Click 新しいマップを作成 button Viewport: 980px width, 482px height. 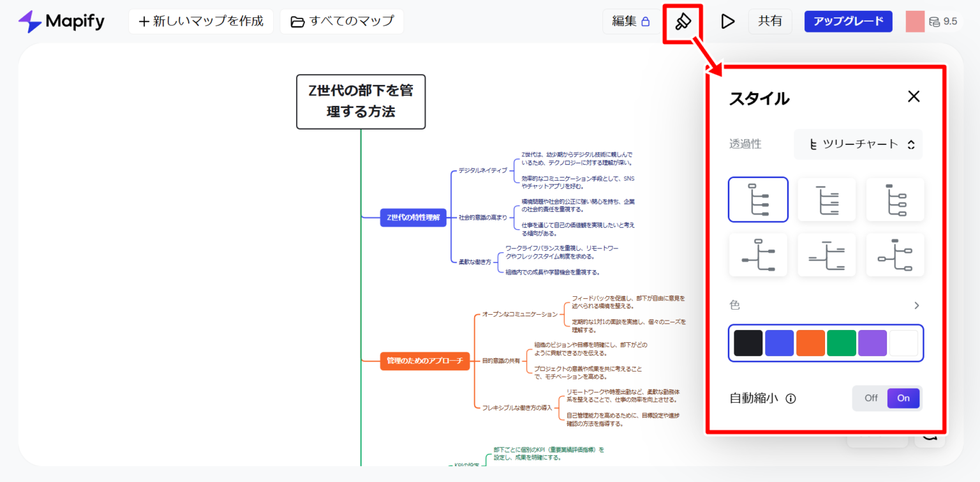(x=201, y=22)
